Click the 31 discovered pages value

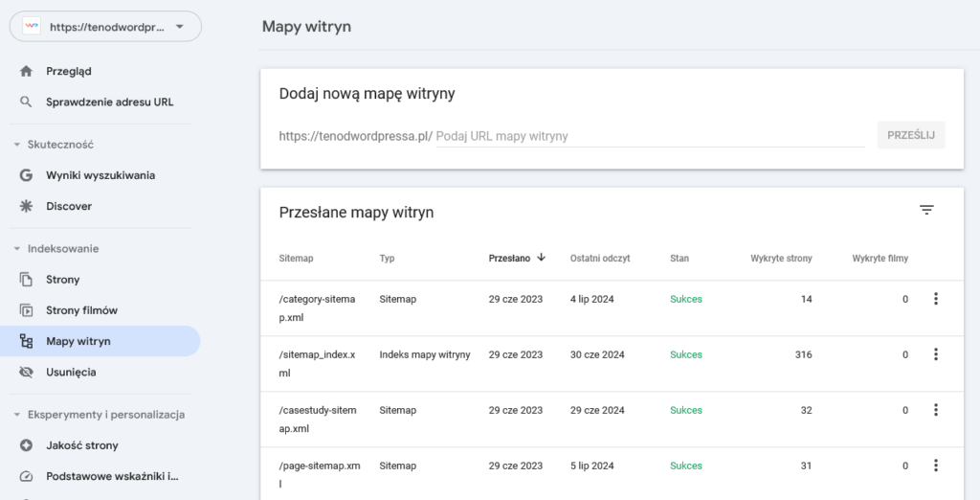pos(806,466)
